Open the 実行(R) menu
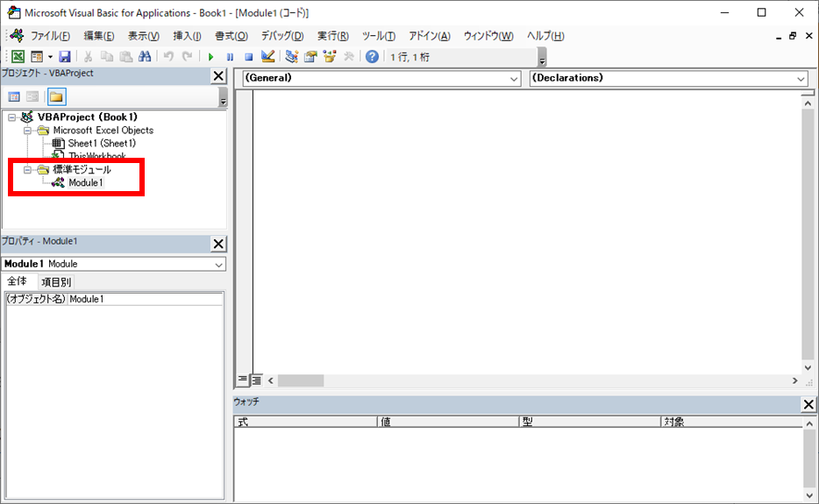This screenshot has height=504, width=819. 332,36
